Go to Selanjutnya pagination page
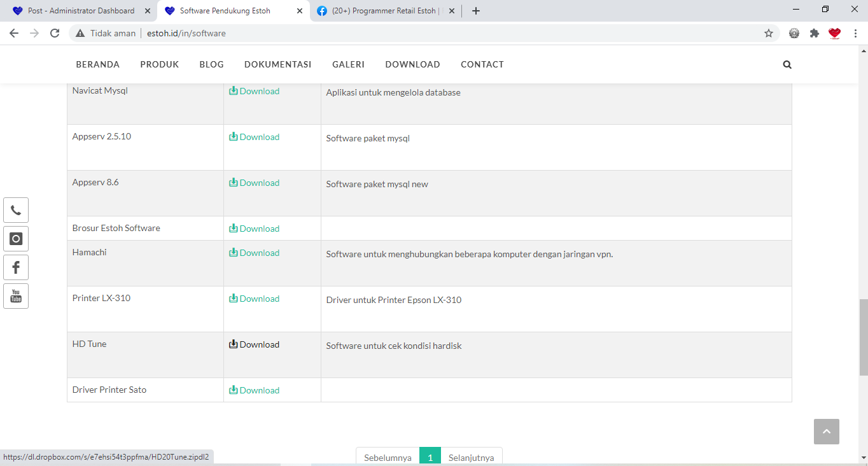This screenshot has height=466, width=868. [x=471, y=457]
